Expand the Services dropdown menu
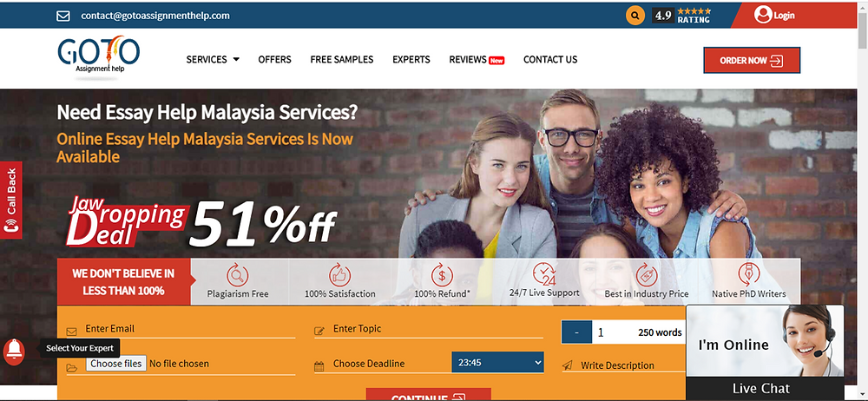 [213, 59]
